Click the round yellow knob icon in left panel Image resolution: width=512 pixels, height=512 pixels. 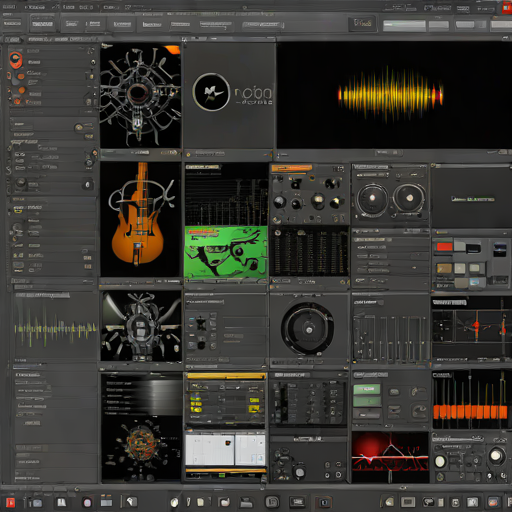tap(79, 127)
